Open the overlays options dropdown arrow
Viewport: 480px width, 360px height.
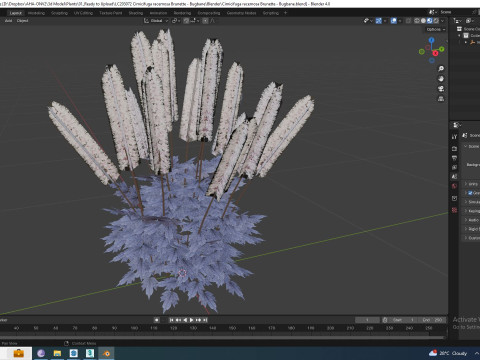(x=400, y=21)
